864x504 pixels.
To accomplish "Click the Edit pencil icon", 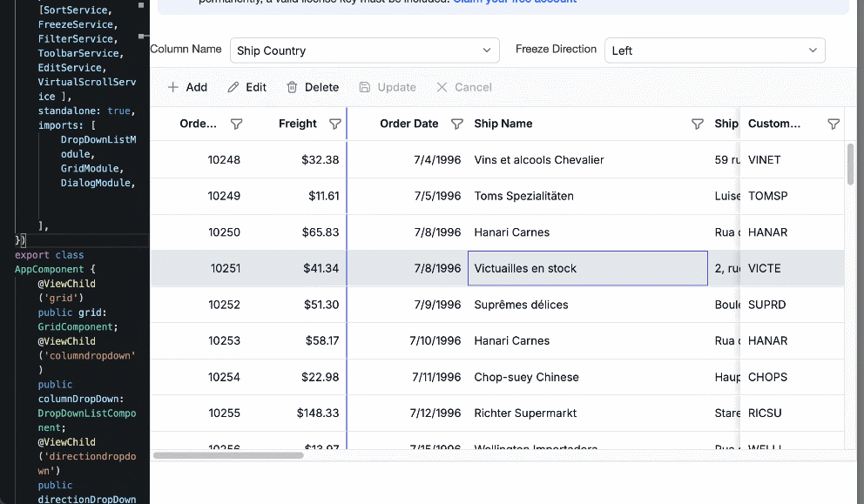I will [x=233, y=87].
